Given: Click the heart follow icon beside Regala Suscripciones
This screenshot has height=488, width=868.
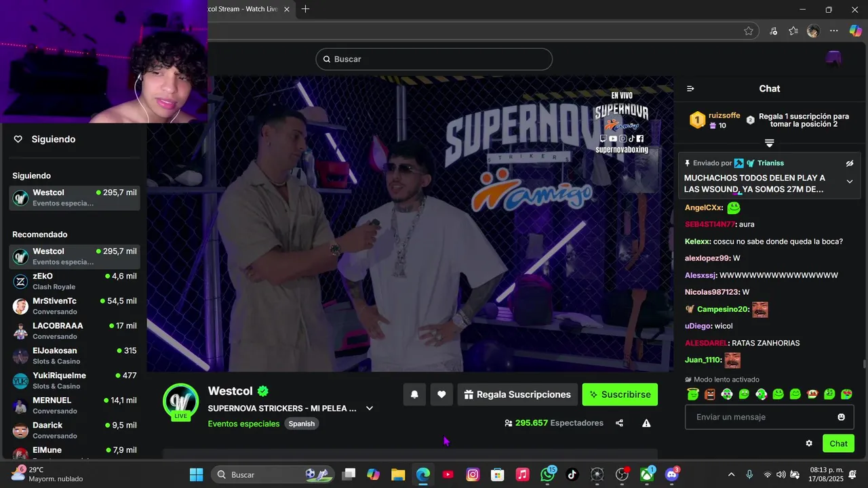Looking at the screenshot, I should [x=441, y=394].
